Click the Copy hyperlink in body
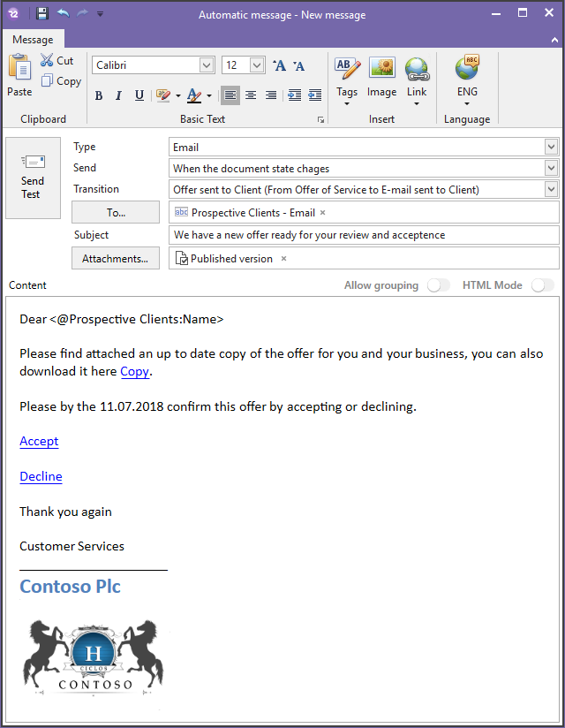565x728 pixels. pyautogui.click(x=134, y=371)
